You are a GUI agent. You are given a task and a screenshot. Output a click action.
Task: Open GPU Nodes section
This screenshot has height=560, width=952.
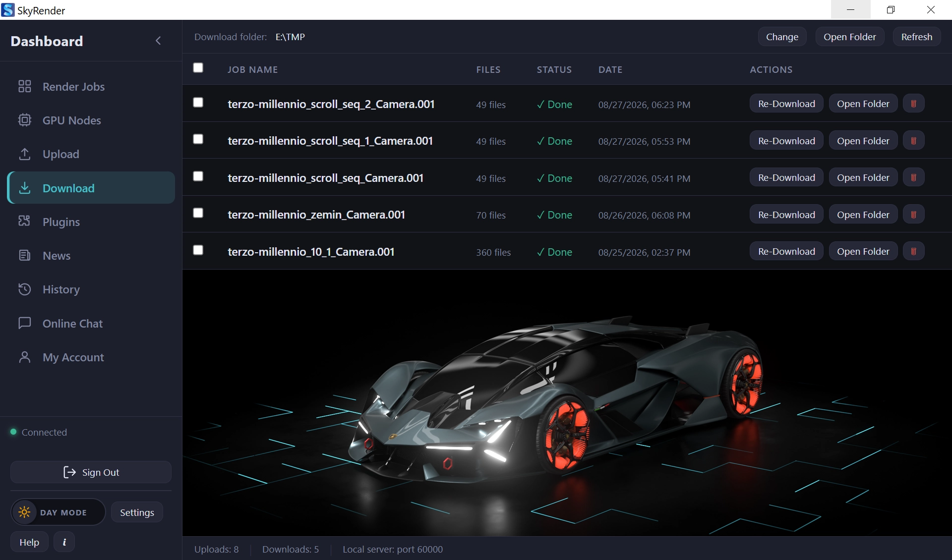(91, 120)
